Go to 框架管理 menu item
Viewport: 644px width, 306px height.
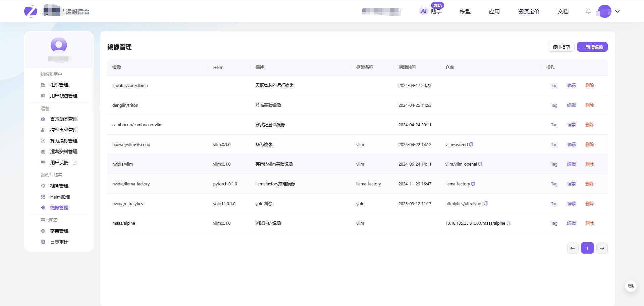coord(59,186)
